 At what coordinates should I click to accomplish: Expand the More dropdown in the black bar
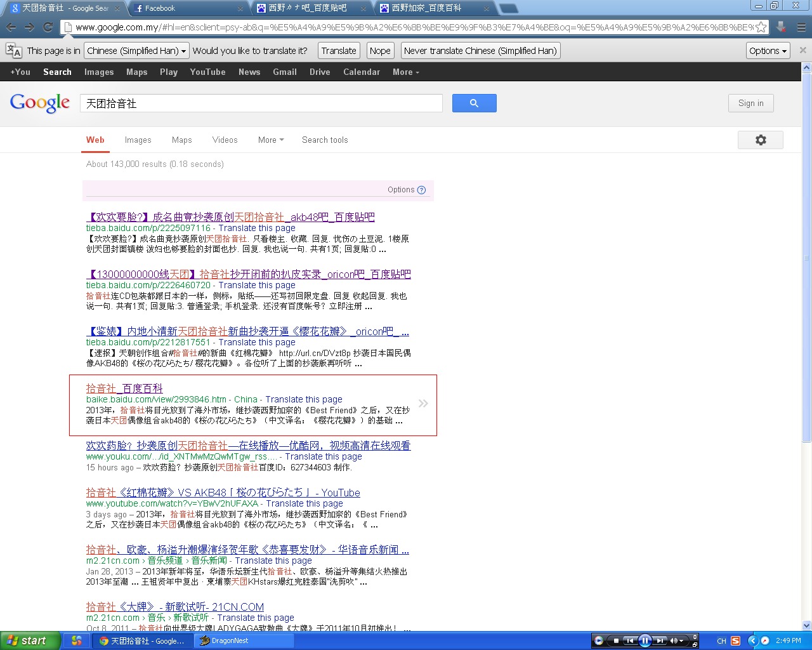(x=406, y=72)
